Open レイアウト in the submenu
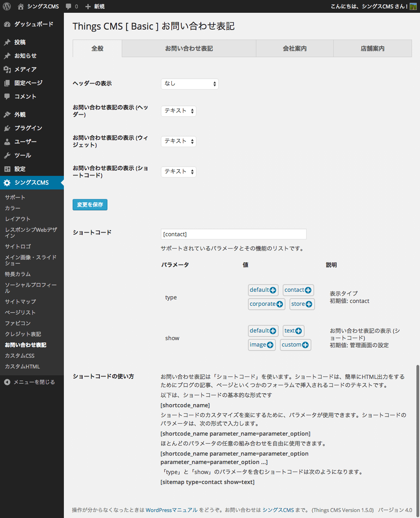This screenshot has width=420, height=518. pos(18,219)
